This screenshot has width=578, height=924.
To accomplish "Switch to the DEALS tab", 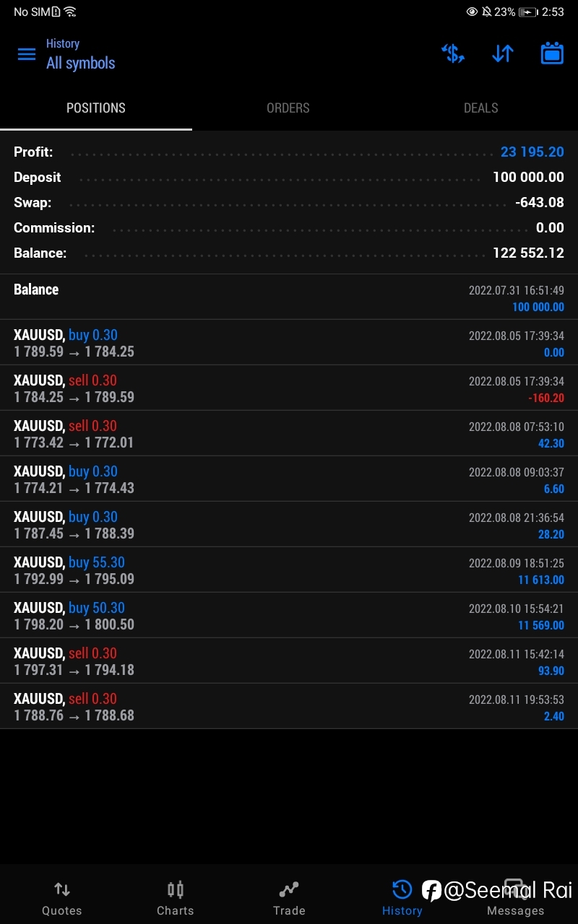I will tap(481, 108).
